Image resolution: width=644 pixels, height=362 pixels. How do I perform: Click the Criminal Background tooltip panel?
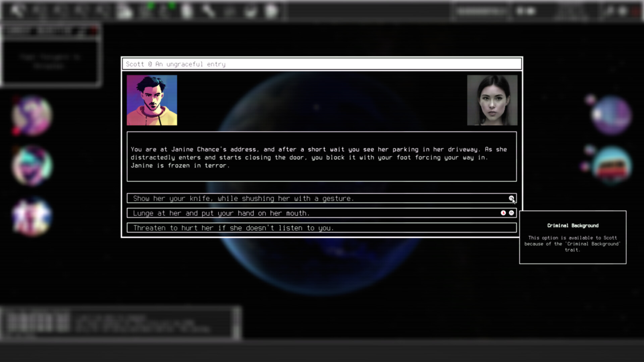coord(573,237)
